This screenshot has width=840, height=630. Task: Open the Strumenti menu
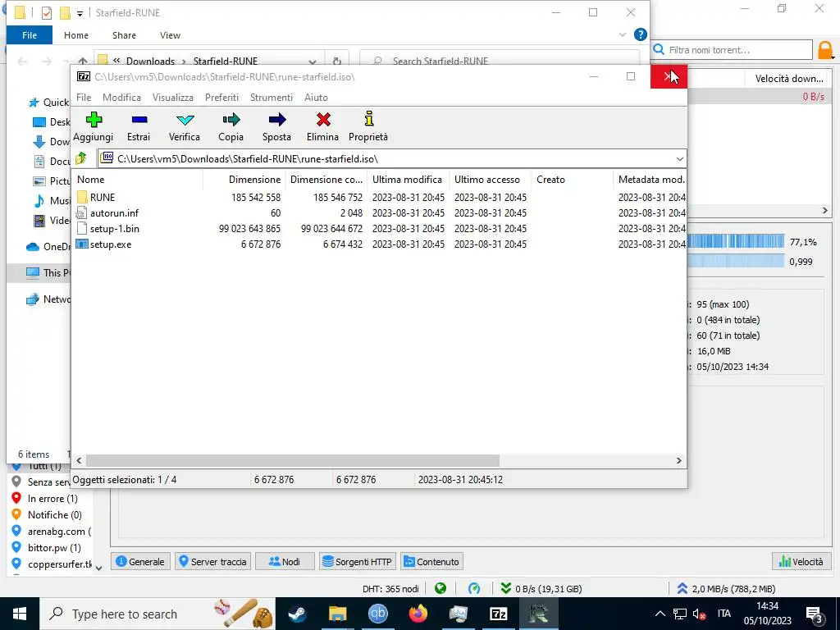pos(271,98)
